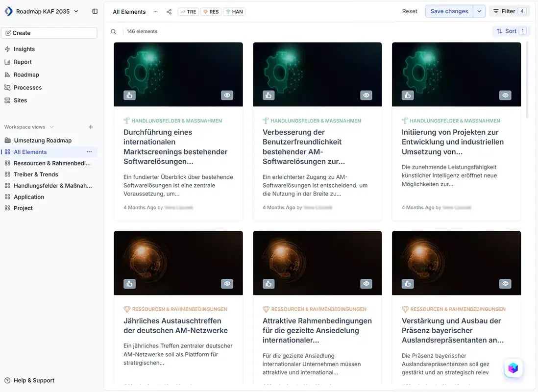Open the Insights section in the sidebar
Viewport: 538px width, 392px height.
click(x=24, y=49)
